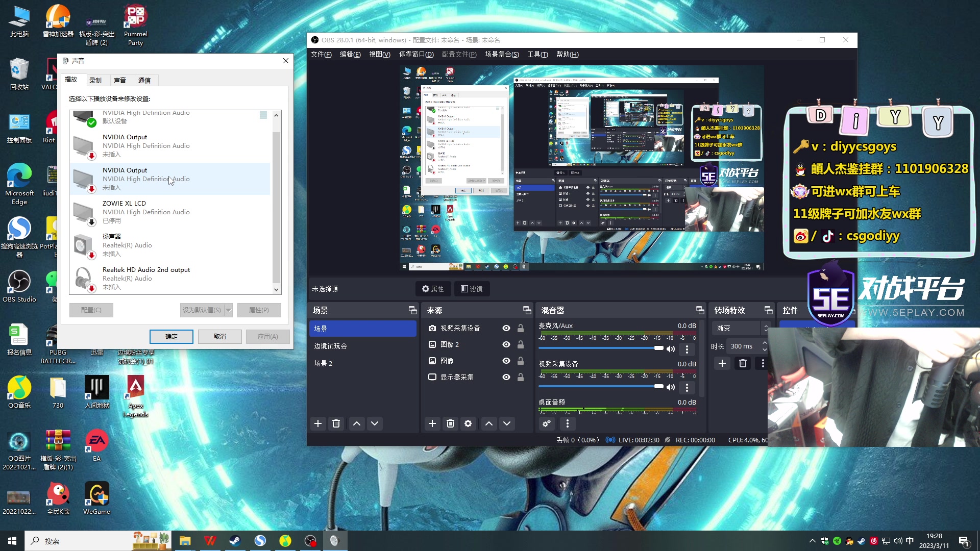
Task: Open the Windows Start menu
Action: click(12, 541)
